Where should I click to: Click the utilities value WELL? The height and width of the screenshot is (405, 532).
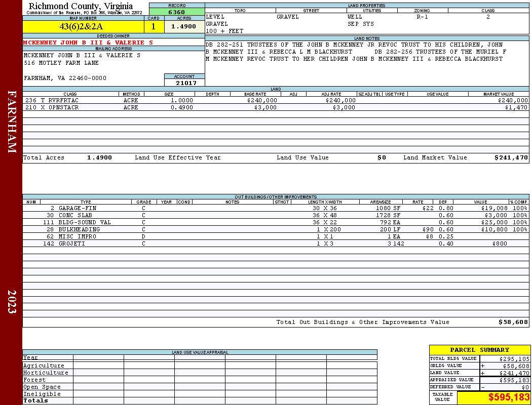click(x=355, y=17)
